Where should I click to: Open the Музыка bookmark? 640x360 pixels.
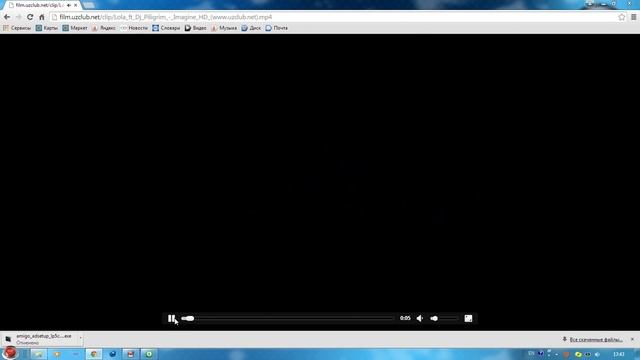[x=224, y=28]
